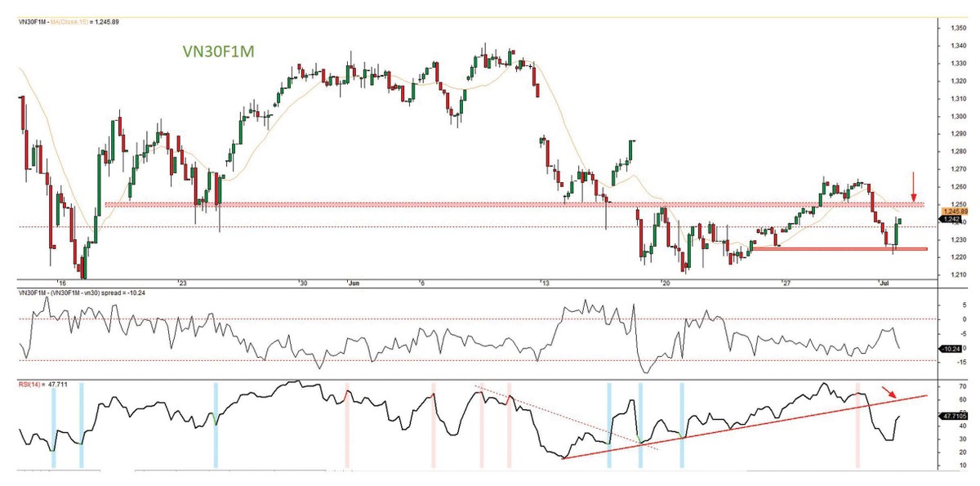Click the leftmost blue RSI highlight bar
Viewport: 980px width, 486px height.
click(x=53, y=423)
